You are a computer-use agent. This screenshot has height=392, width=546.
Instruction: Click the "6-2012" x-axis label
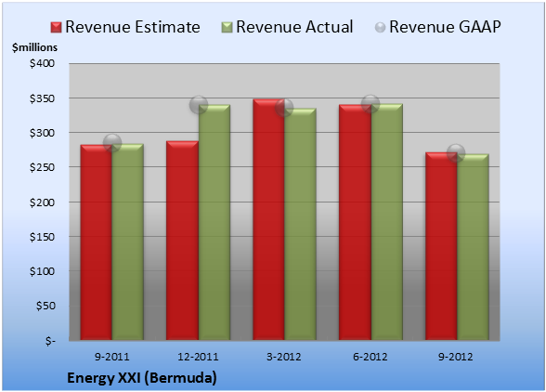click(x=370, y=357)
